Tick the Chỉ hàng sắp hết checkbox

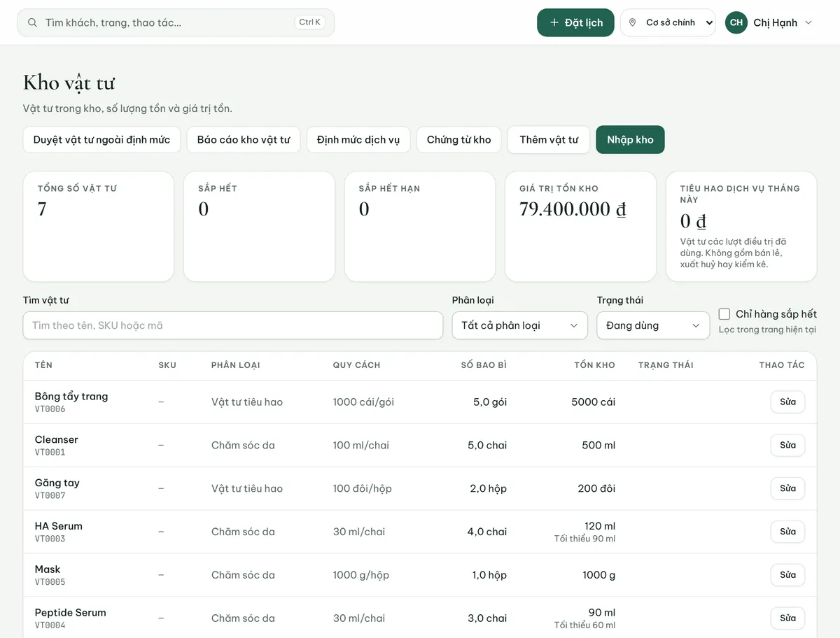click(724, 314)
